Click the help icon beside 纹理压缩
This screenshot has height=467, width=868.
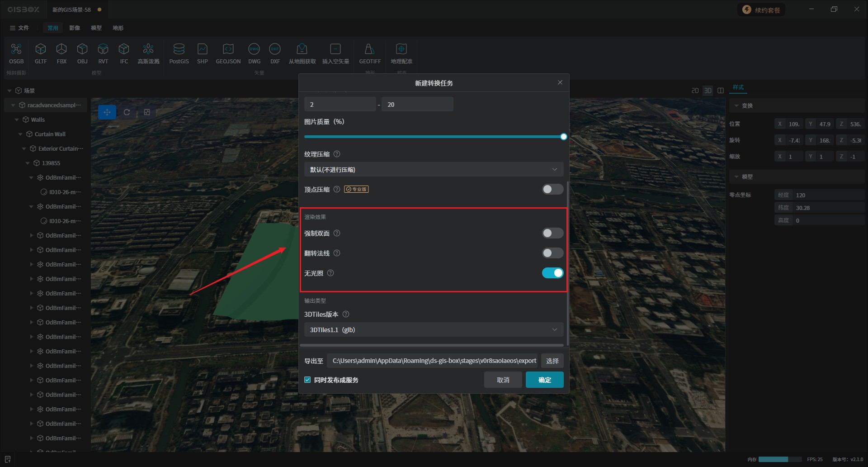pos(337,154)
